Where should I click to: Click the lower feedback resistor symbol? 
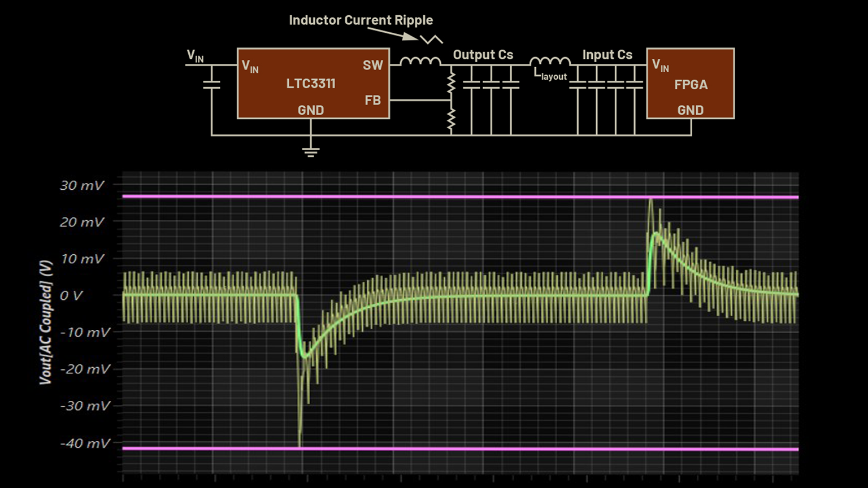click(451, 120)
